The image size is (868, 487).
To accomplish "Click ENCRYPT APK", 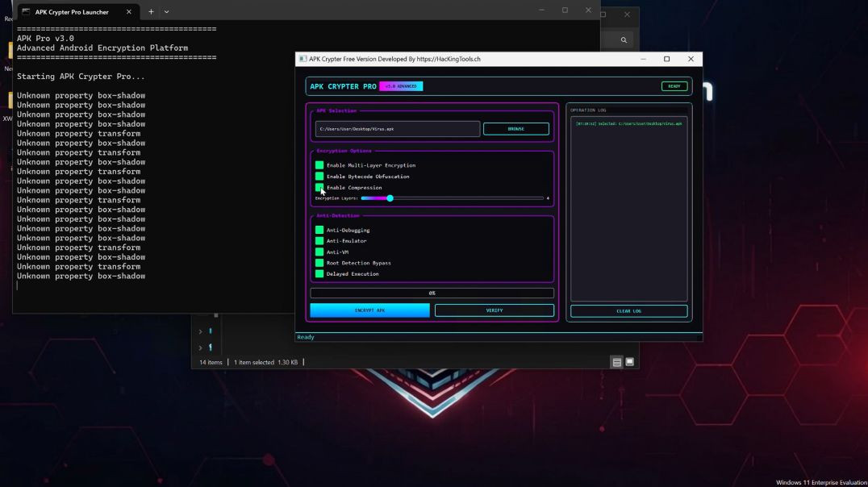I will pyautogui.click(x=369, y=310).
